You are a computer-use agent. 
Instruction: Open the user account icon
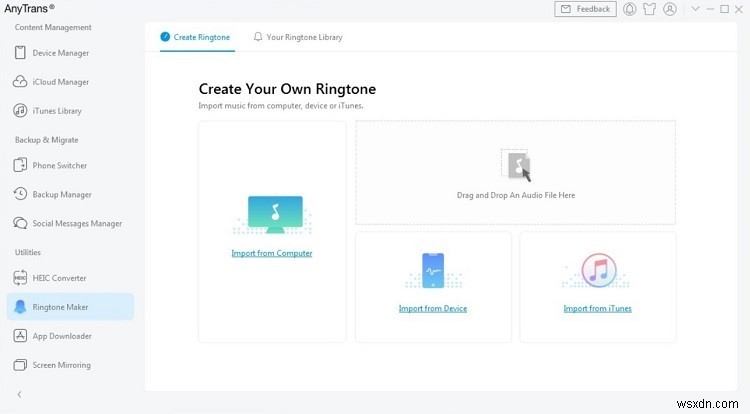coord(670,9)
